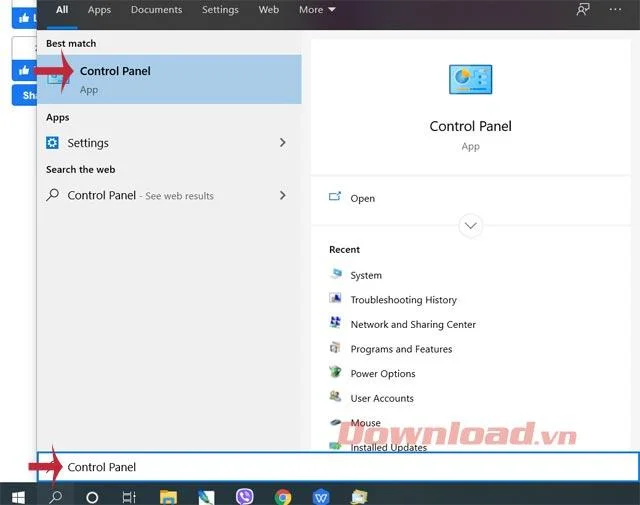This screenshot has width=640, height=505.
Task: Click the feedback icon in search header
Action: coord(583,9)
